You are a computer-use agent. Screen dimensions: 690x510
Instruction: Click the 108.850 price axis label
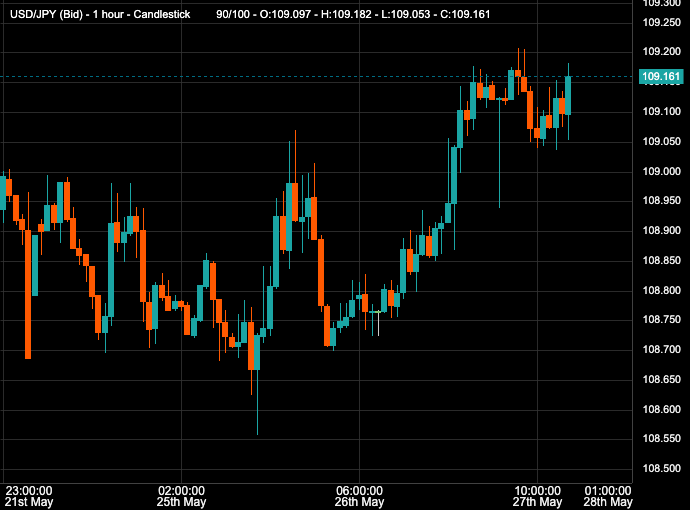661,261
